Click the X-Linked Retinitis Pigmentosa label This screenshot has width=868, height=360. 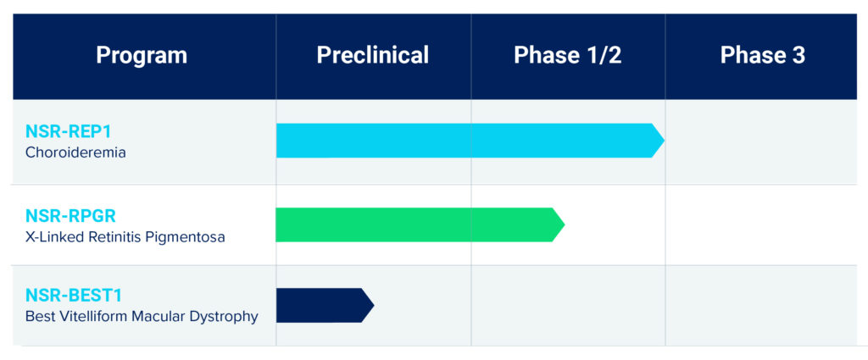coord(125,237)
